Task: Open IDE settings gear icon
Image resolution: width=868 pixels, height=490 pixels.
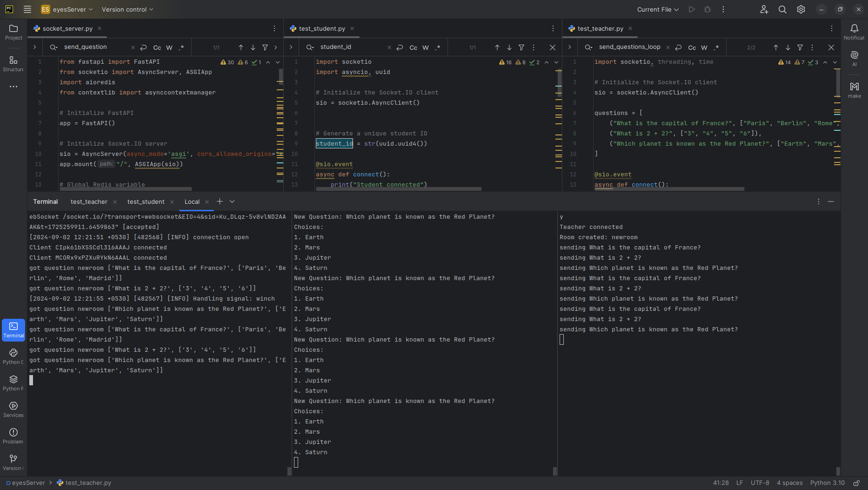Action: point(801,9)
